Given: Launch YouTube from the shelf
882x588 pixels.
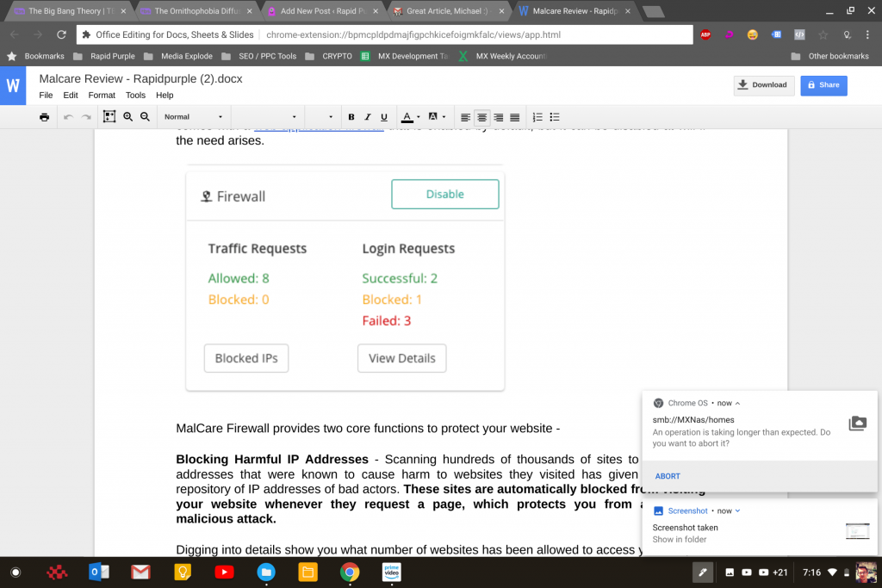Looking at the screenshot, I should pos(224,573).
